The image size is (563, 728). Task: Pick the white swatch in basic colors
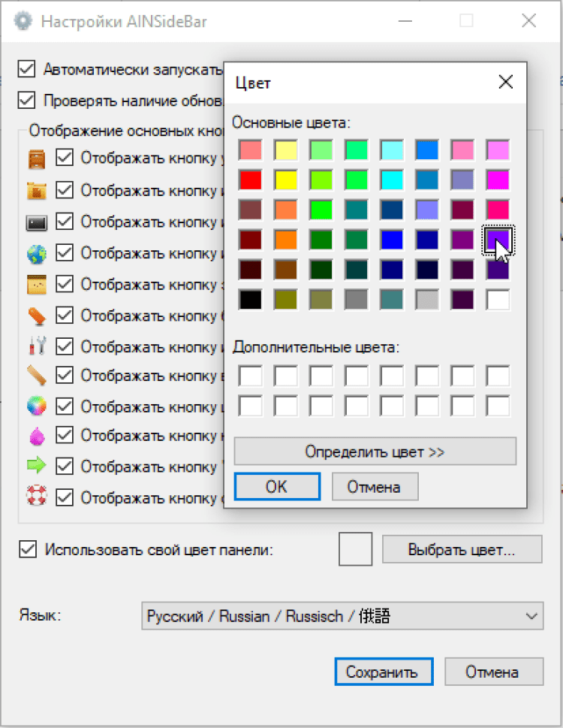point(498,300)
